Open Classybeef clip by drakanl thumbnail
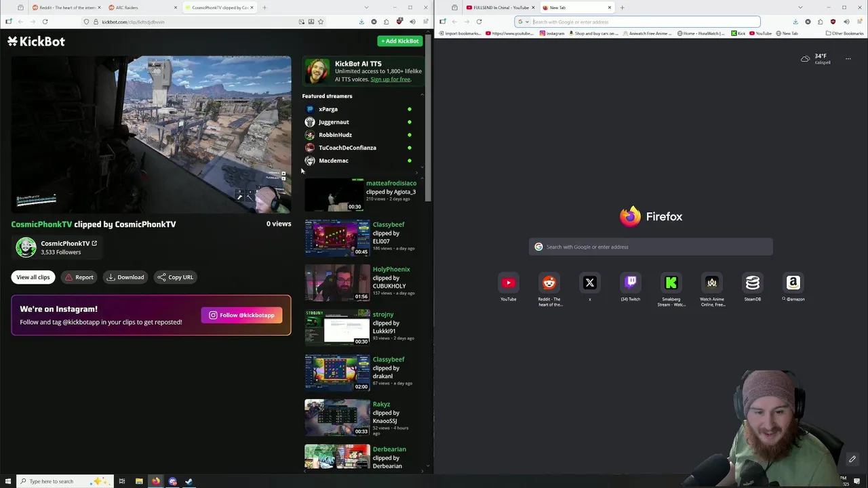 coord(337,373)
